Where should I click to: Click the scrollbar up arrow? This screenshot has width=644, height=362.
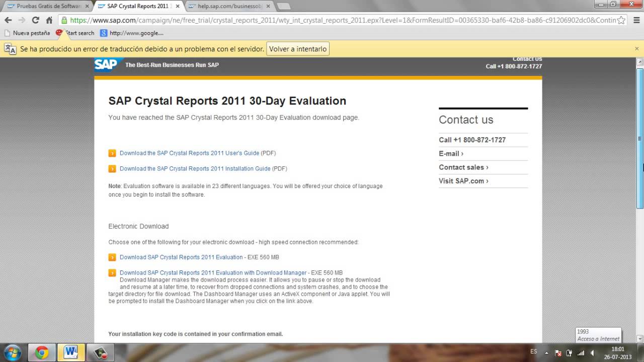(x=640, y=61)
